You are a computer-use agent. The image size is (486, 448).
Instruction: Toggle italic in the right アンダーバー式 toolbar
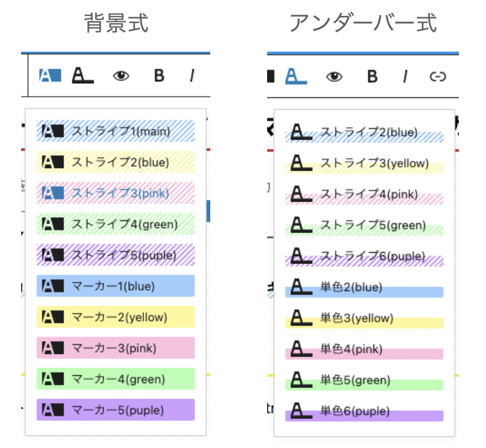tap(405, 77)
